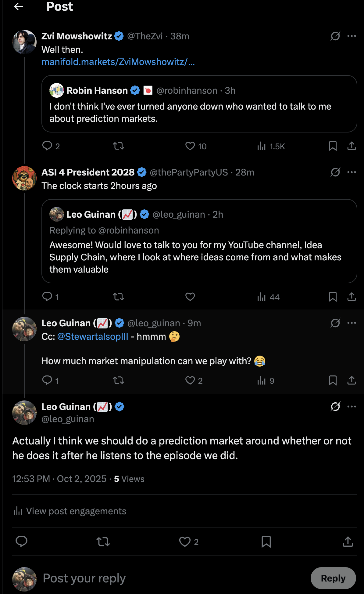
Task: Reply to the main post via comment icon
Action: click(21, 541)
